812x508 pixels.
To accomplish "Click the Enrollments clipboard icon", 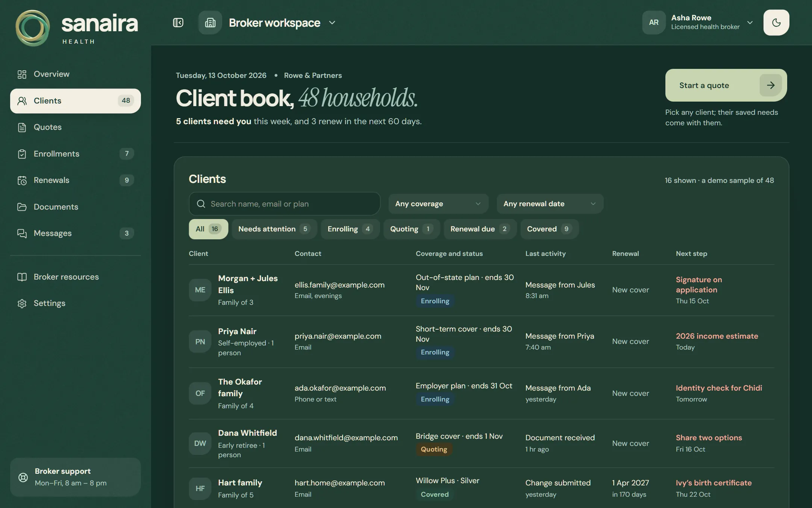I will click(x=22, y=154).
